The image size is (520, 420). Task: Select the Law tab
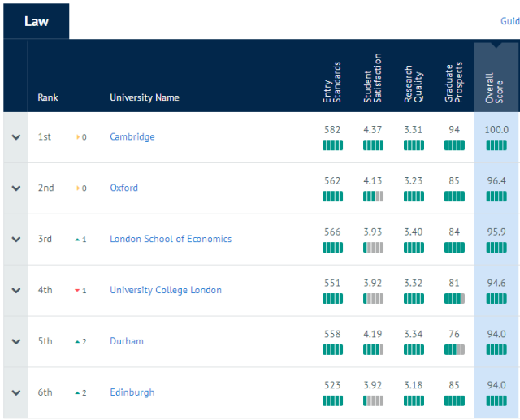pos(36,21)
